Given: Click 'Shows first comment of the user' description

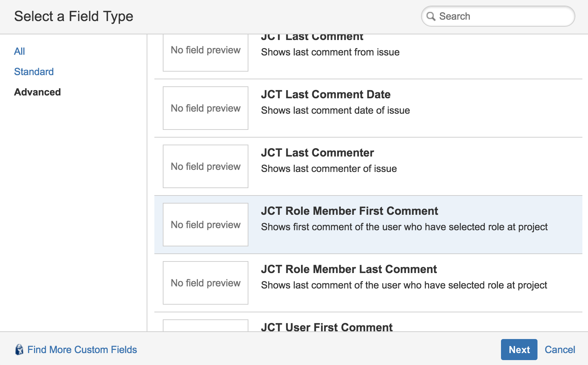Looking at the screenshot, I should [x=404, y=227].
